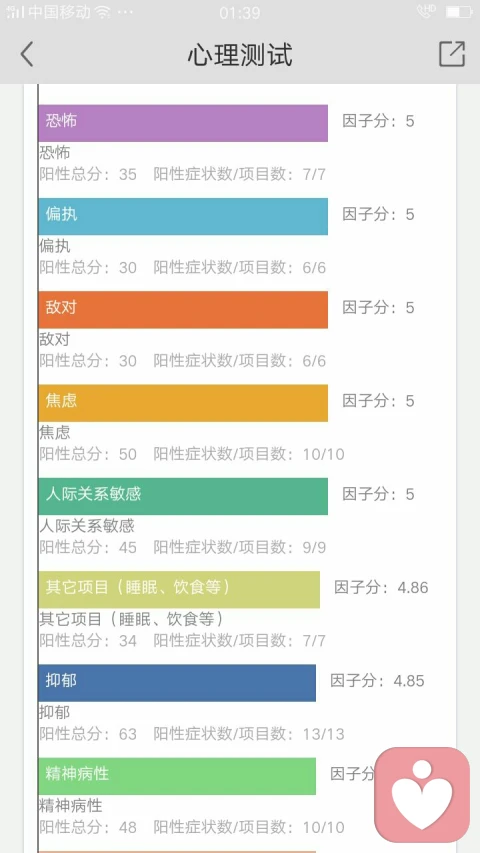The height and width of the screenshot is (853, 480).
Task: Tap the back arrow icon
Action: (27, 54)
